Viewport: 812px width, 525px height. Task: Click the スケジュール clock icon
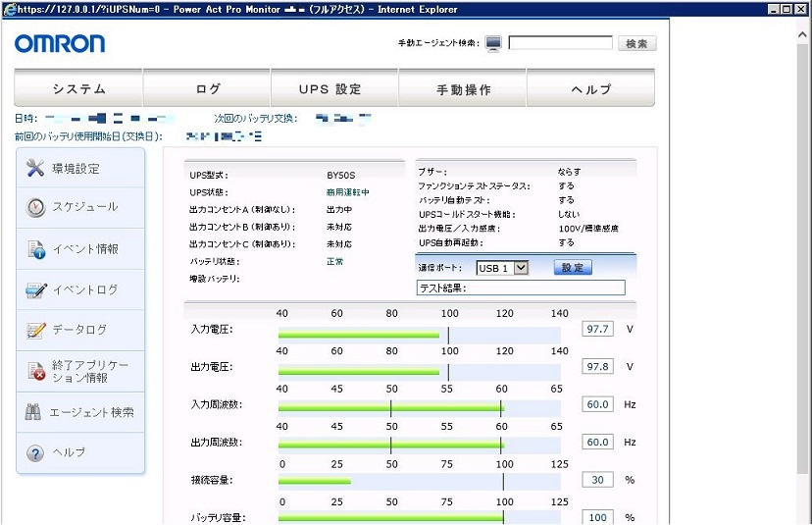coord(35,207)
